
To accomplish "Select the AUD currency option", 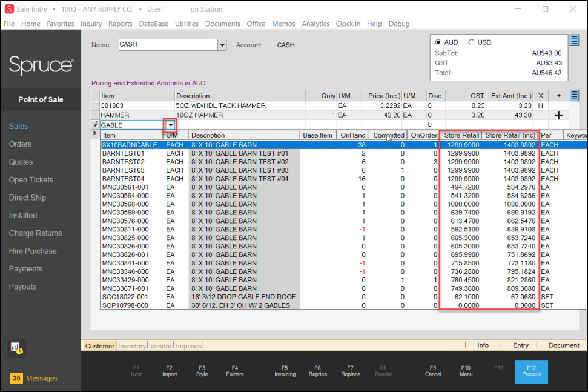I will (x=438, y=42).
